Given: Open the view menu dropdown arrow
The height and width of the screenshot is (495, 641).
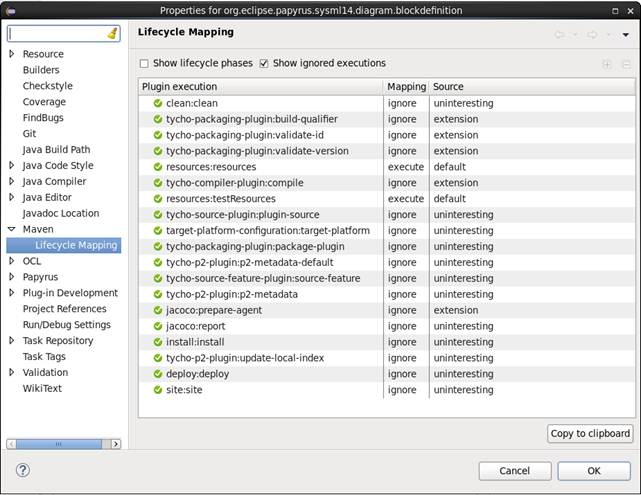Looking at the screenshot, I should (x=625, y=35).
